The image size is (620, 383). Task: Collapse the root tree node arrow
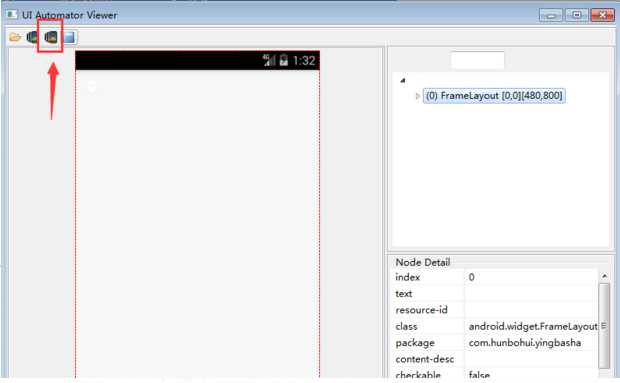click(x=403, y=80)
